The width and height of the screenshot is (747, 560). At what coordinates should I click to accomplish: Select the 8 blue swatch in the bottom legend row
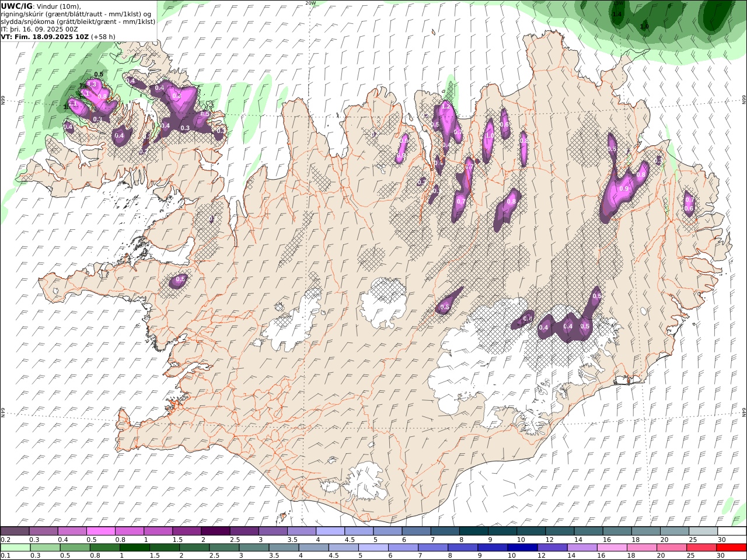pyautogui.click(x=463, y=547)
